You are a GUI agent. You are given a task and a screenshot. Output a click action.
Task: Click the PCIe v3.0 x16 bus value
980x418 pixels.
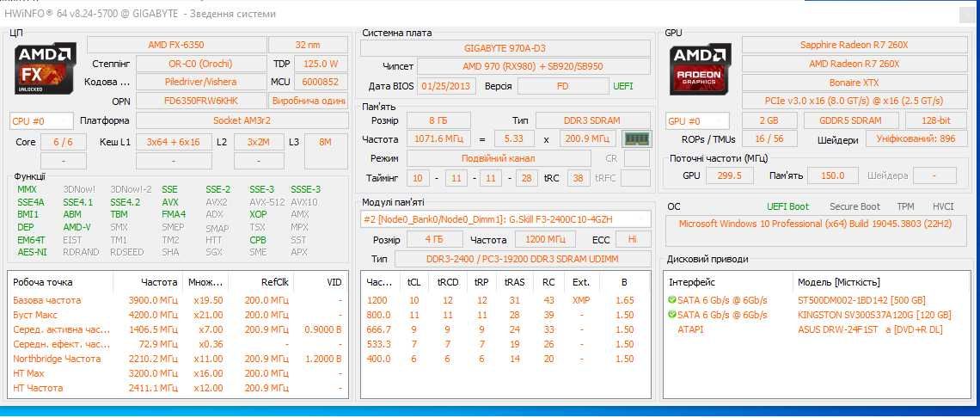[x=854, y=101]
